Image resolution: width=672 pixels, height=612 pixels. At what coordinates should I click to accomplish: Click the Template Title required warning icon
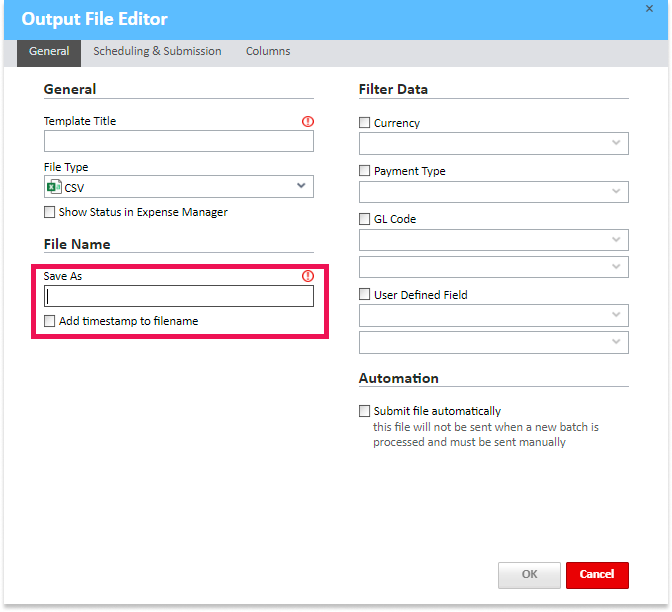[x=307, y=122]
